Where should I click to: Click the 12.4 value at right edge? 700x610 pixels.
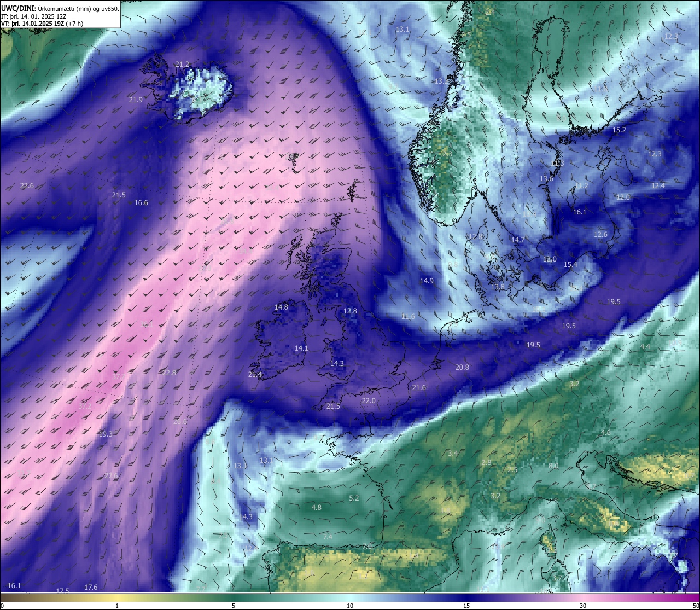(658, 186)
